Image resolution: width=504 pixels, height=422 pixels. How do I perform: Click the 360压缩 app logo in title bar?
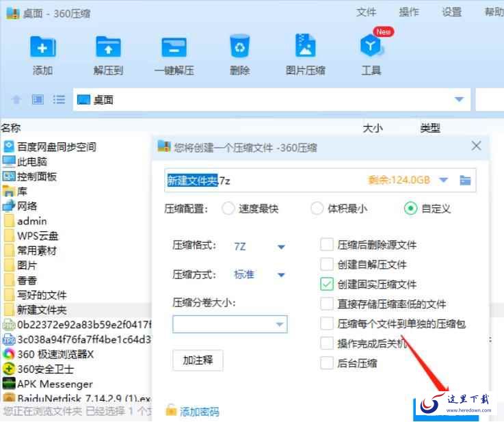[13, 13]
